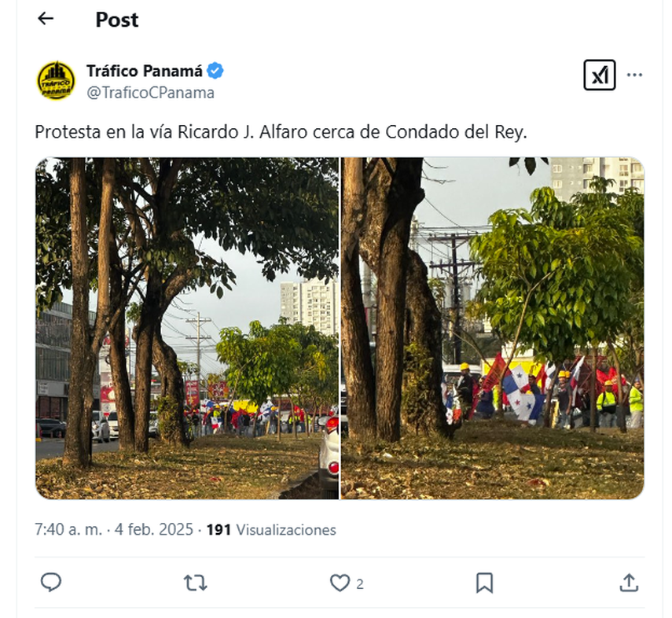This screenshot has height=618, width=672.
Task: Bookmark this post
Action: tap(484, 583)
